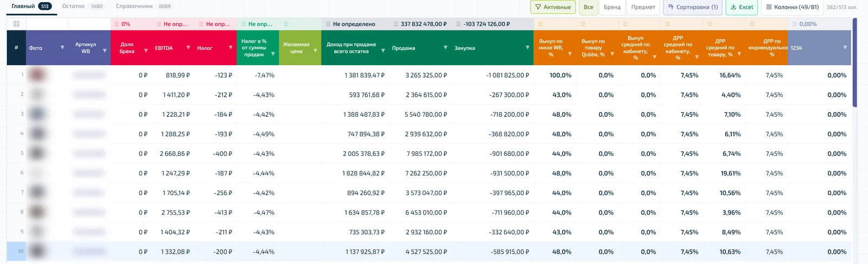This screenshot has height=264, width=868.
Task: Open Фото column filter arrow
Action: [x=62, y=48]
